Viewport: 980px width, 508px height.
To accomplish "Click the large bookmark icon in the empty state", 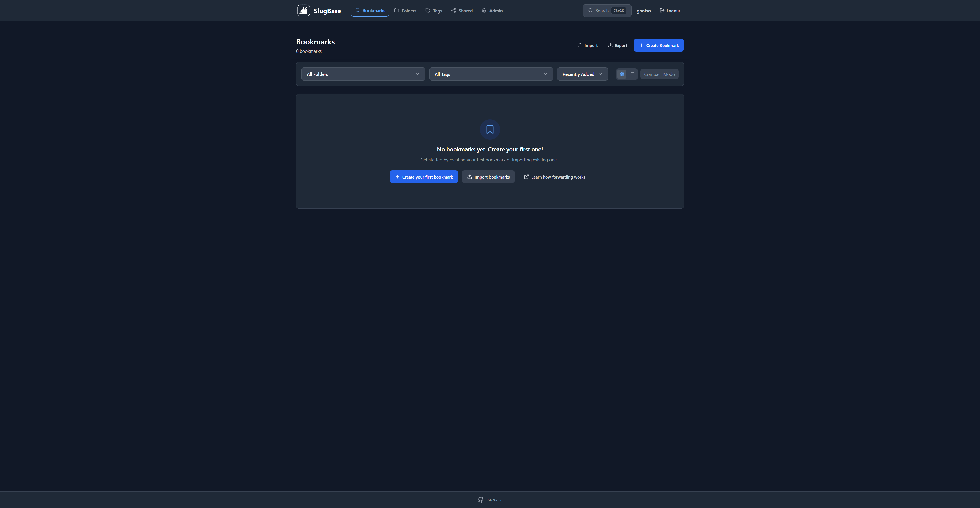I will point(490,130).
